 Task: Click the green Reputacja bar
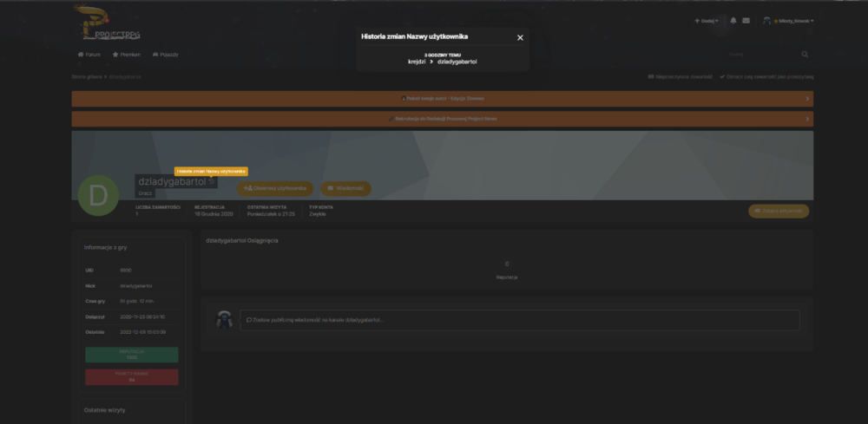point(132,355)
